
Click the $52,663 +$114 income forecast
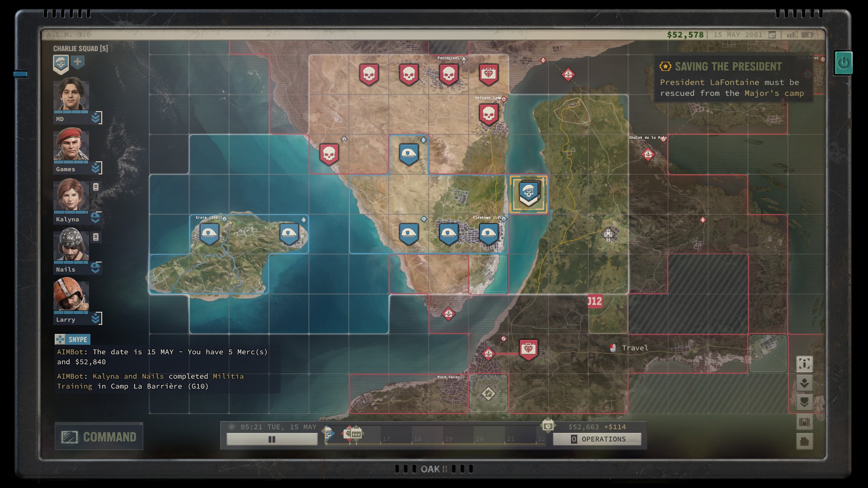[x=597, y=427]
